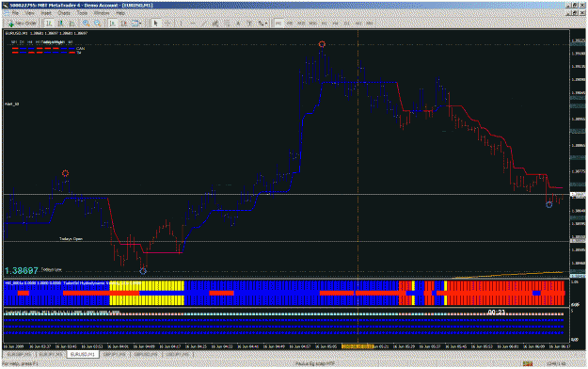Click the Todays Low label
The height and width of the screenshot is (369, 588).
(x=52, y=269)
